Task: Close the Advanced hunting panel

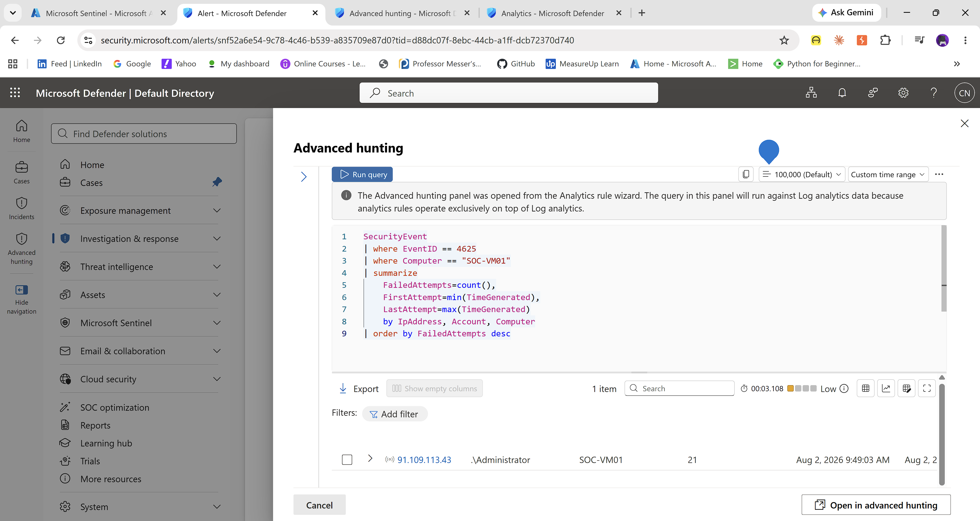Action: pyautogui.click(x=964, y=123)
